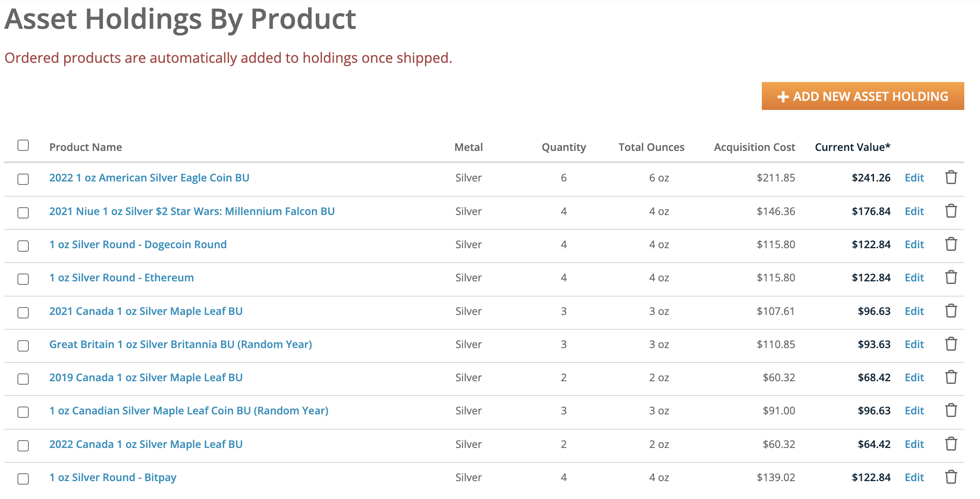Open 1 oz Silver Round Dogecoin link

138,244
